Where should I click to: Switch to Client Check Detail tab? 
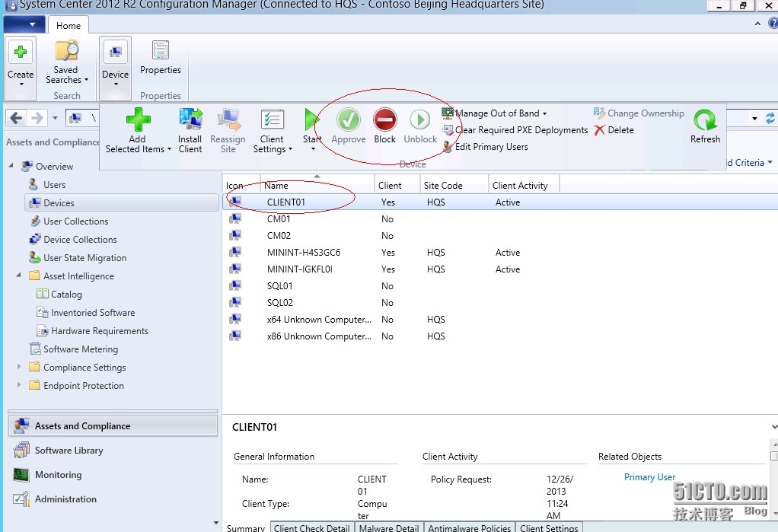coord(312,527)
